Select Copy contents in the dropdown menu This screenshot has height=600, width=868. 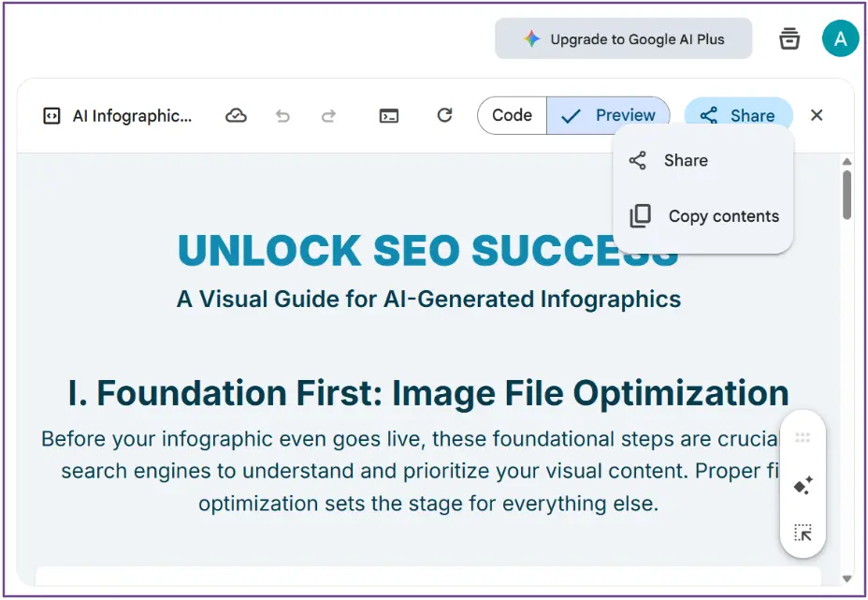tap(722, 216)
